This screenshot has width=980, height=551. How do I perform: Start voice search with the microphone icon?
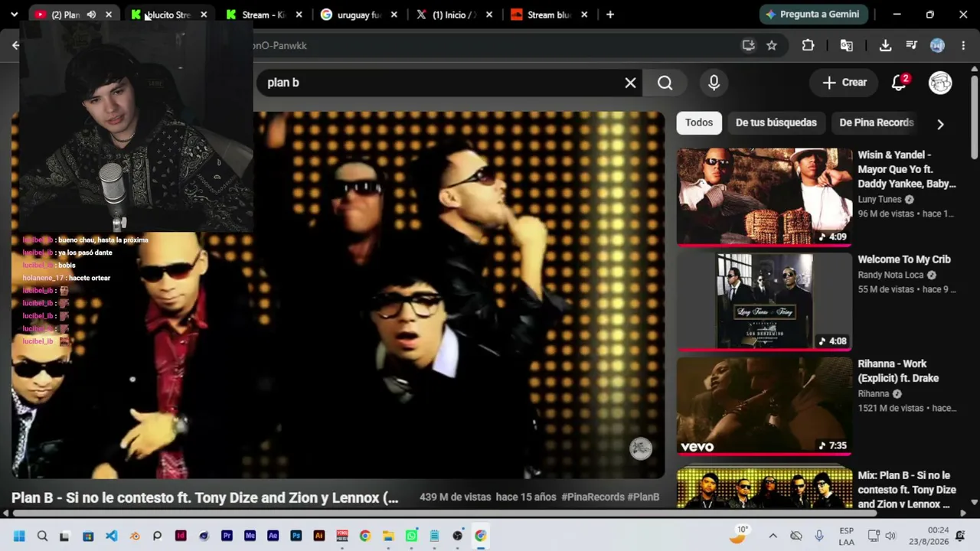click(x=714, y=83)
